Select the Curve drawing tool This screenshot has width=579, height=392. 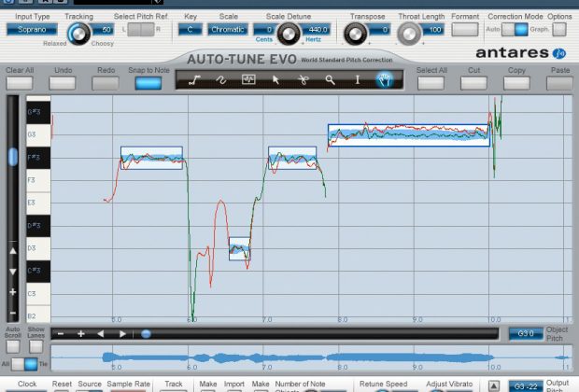point(221,79)
